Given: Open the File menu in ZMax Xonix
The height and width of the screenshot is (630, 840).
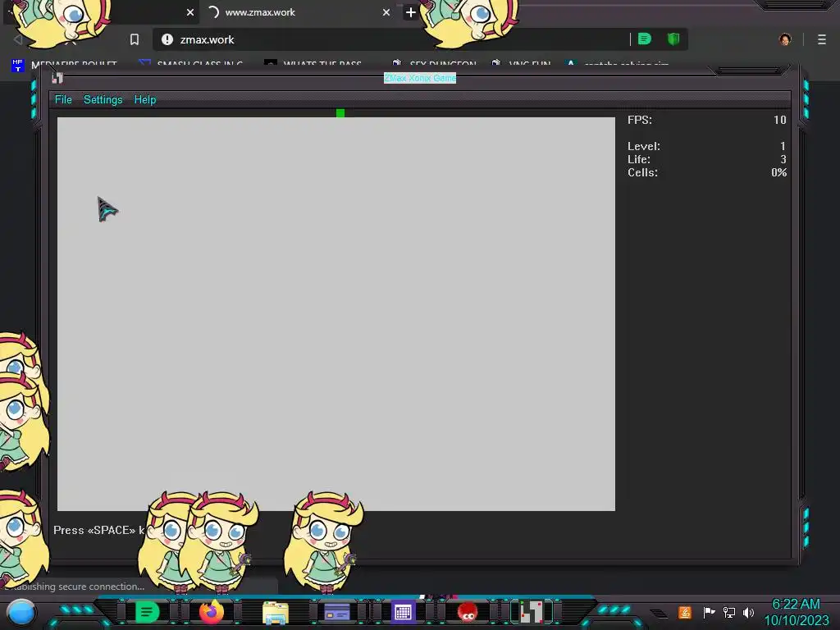Looking at the screenshot, I should (x=63, y=99).
